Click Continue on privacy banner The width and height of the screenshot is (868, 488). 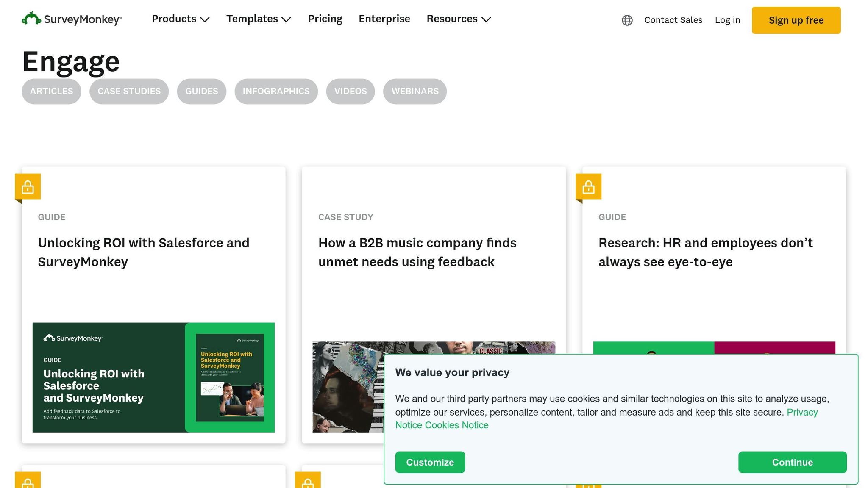tap(792, 462)
